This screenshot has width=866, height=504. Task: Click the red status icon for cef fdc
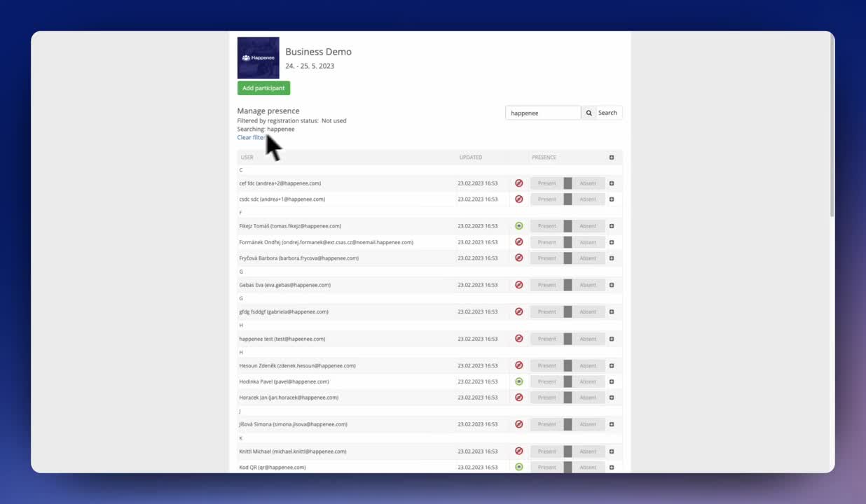click(x=519, y=183)
